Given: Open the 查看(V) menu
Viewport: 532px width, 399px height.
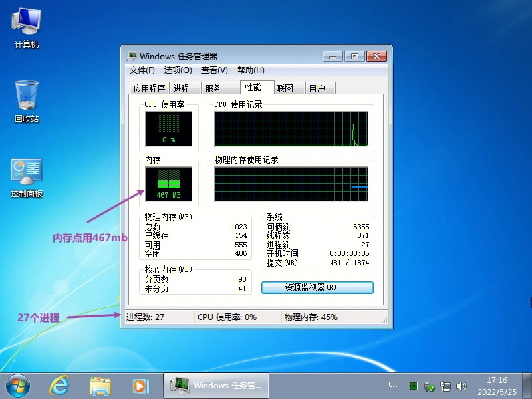Looking at the screenshot, I should (x=214, y=70).
